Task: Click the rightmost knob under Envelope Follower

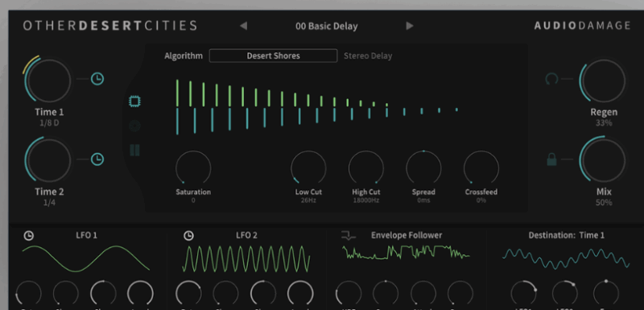Action: tap(460, 294)
